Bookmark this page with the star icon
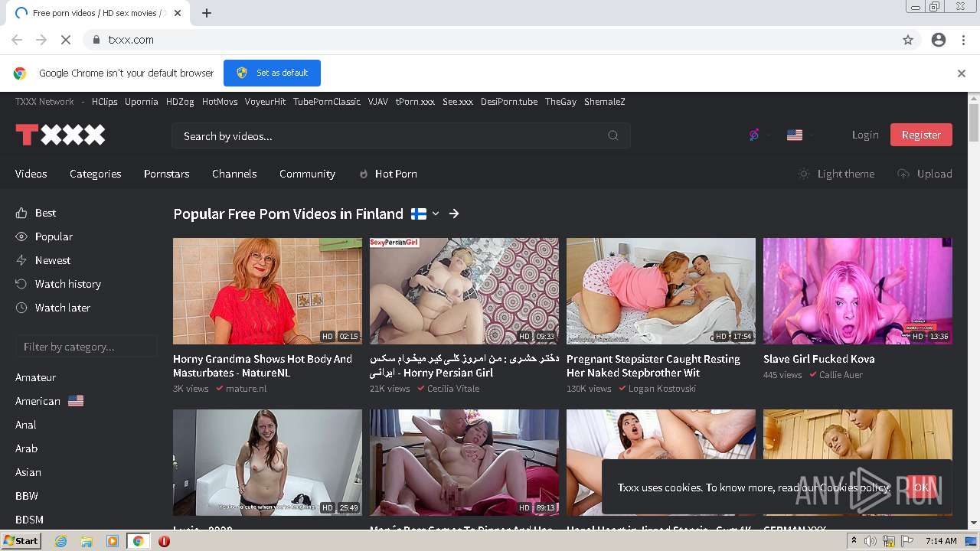980x551 pixels. tap(908, 40)
